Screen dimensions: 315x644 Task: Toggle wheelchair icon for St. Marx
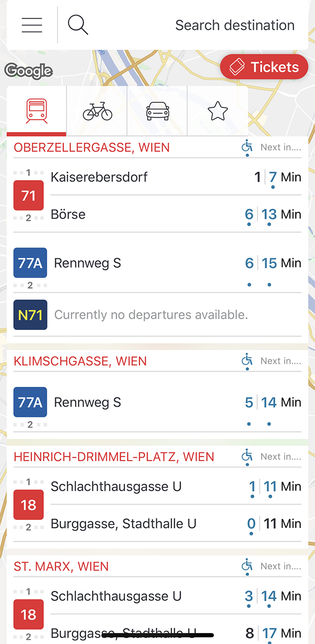coord(247,565)
